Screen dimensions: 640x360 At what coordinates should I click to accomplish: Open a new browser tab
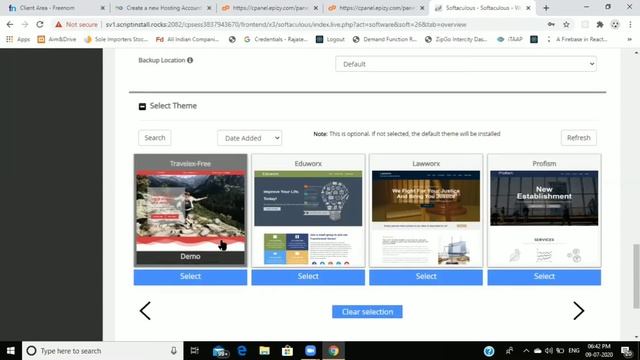point(546,8)
